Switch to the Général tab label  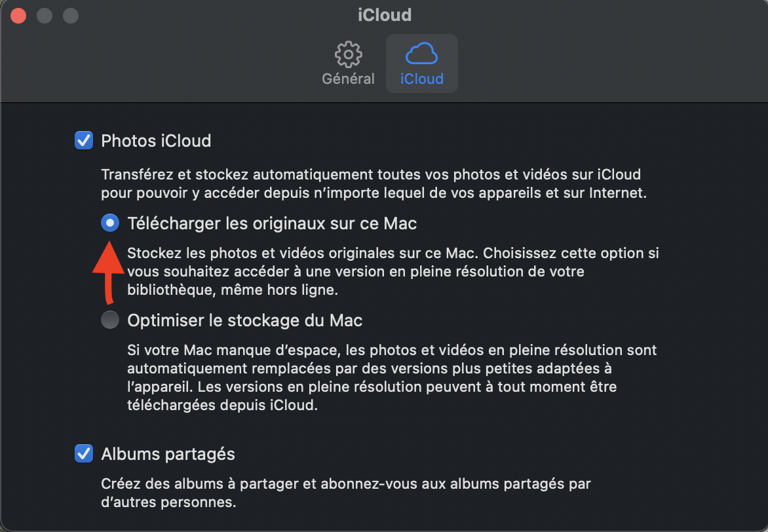tap(348, 79)
